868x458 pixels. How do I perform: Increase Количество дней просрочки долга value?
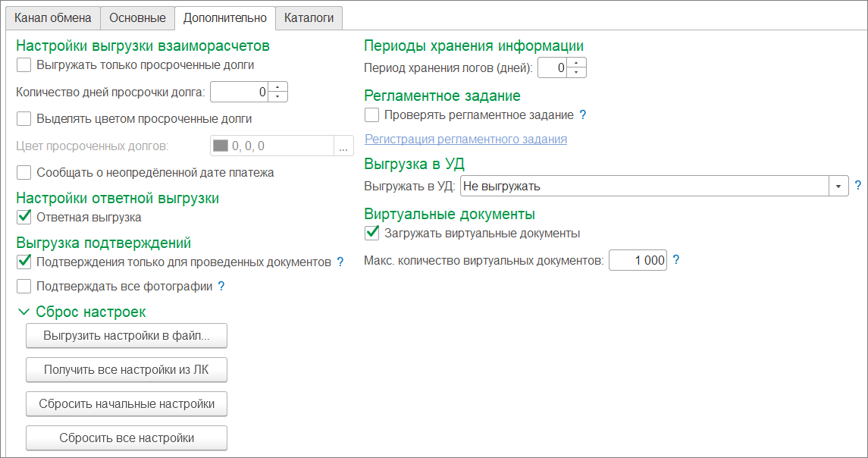(x=277, y=87)
